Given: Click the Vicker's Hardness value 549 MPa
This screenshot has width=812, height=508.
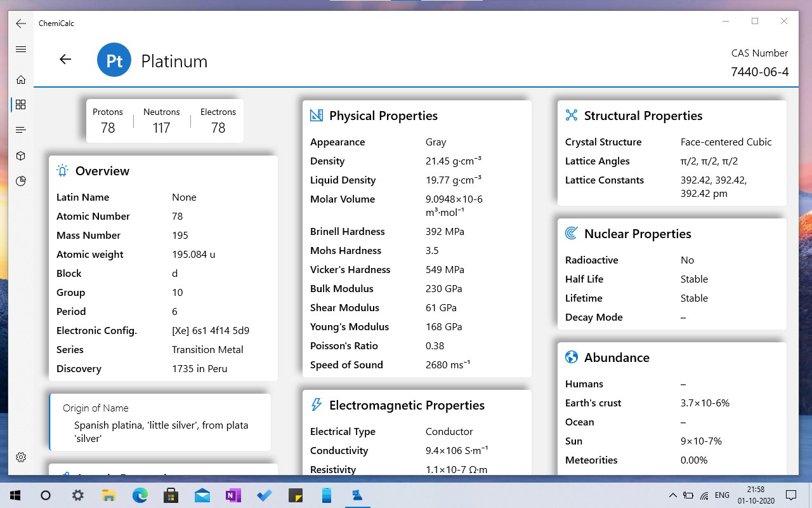Looking at the screenshot, I should [445, 269].
